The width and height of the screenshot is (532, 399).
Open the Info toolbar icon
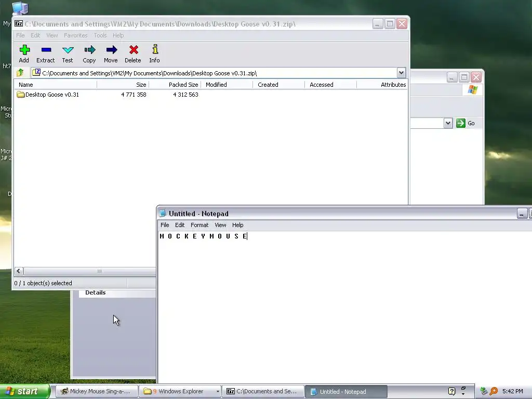click(155, 54)
